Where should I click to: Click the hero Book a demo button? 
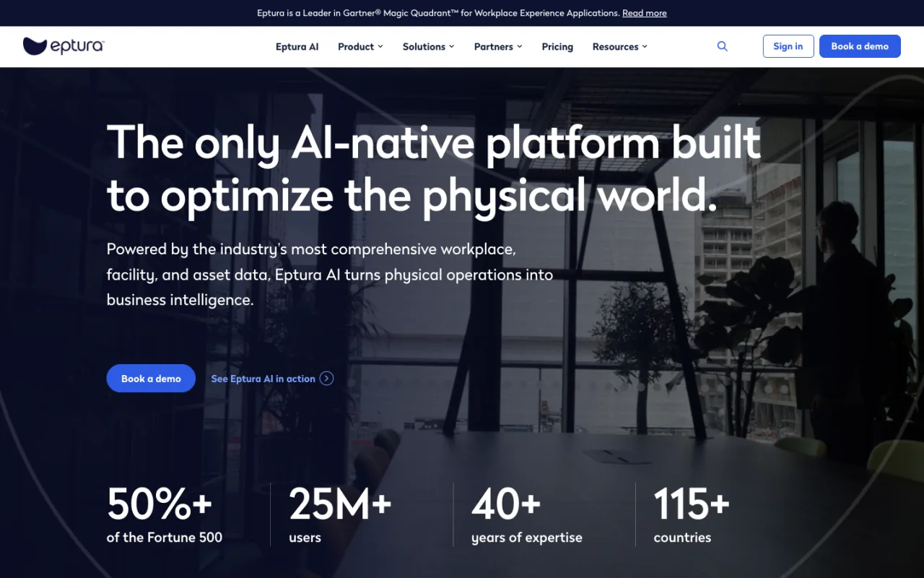click(x=151, y=379)
